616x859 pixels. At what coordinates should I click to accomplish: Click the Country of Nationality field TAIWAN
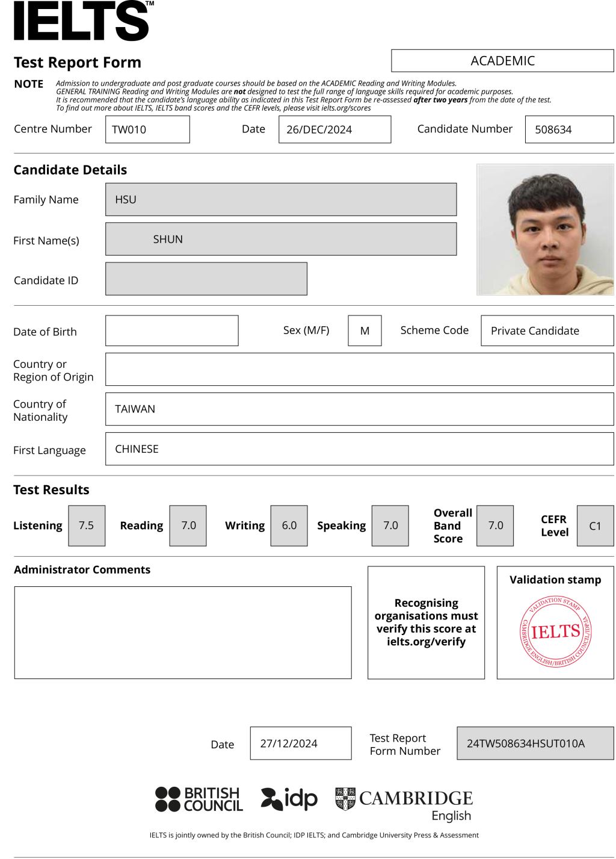[360, 409]
